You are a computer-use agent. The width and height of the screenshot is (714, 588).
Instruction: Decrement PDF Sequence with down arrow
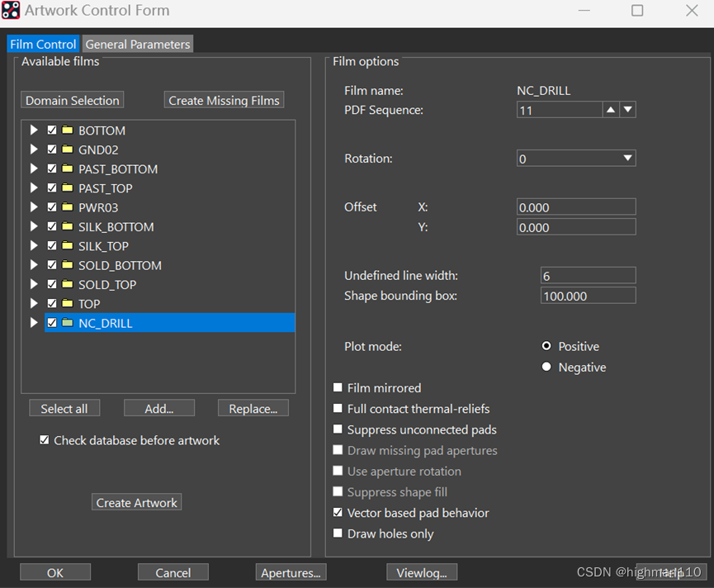627,110
